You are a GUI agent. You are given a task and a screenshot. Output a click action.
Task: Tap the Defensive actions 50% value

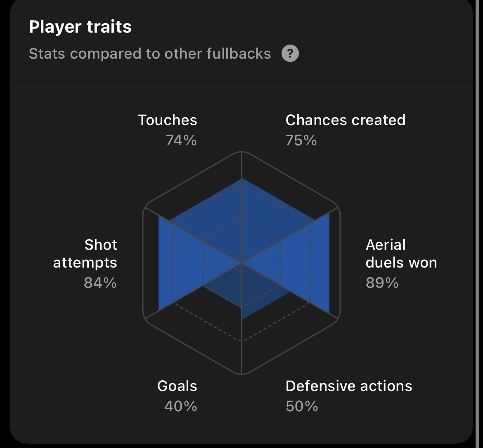pos(302,406)
